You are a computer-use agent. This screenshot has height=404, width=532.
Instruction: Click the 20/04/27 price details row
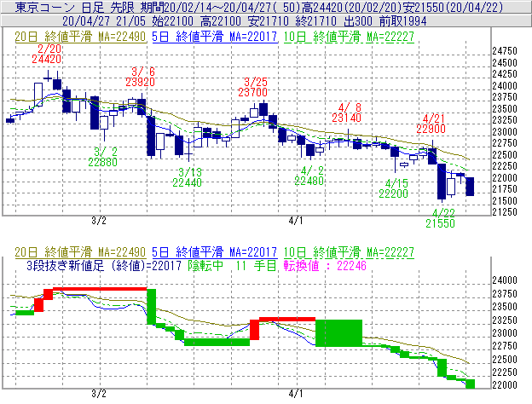coord(266,21)
